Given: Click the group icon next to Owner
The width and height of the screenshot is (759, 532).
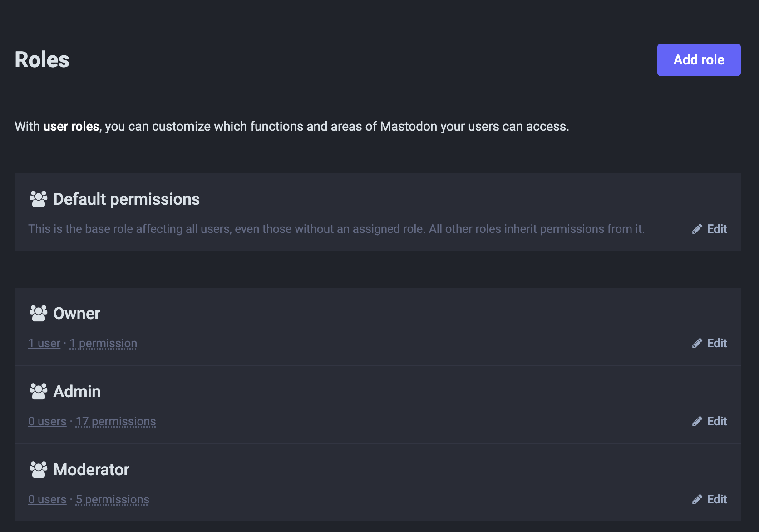Looking at the screenshot, I should point(39,313).
